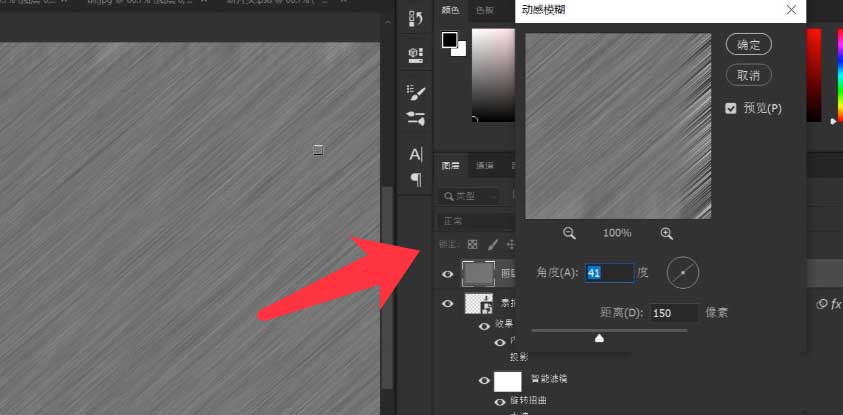Uncheck the 预览(P) preview checkbox

731,108
